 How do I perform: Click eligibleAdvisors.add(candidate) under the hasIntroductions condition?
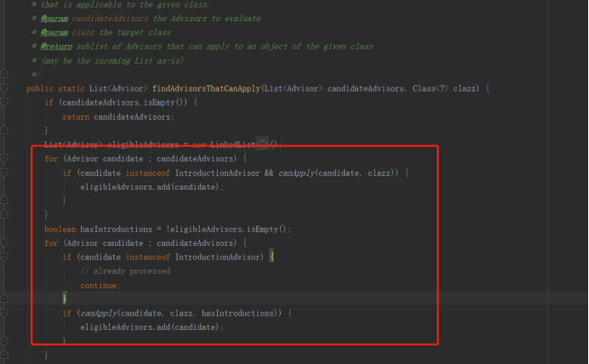(150, 327)
